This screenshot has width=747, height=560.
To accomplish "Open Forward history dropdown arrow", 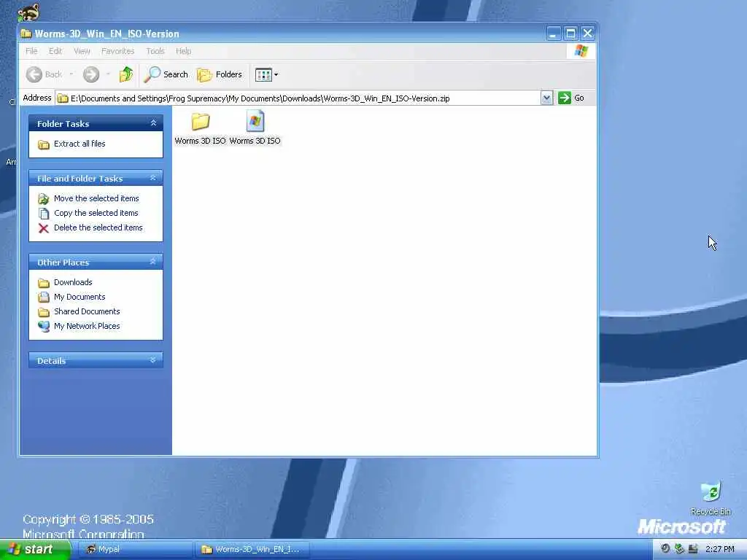I will tap(108, 74).
